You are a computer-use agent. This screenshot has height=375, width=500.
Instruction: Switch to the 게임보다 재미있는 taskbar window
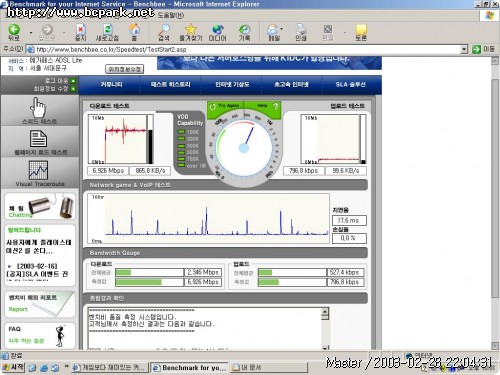click(x=110, y=368)
